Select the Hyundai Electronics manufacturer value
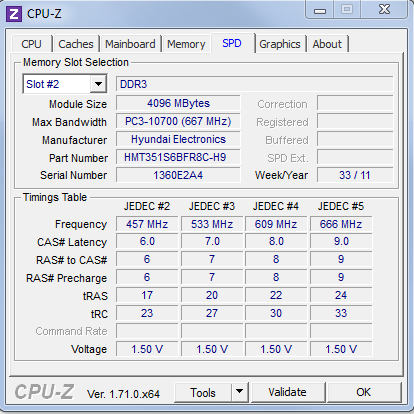Screen dimensions: 414x414 [x=178, y=139]
